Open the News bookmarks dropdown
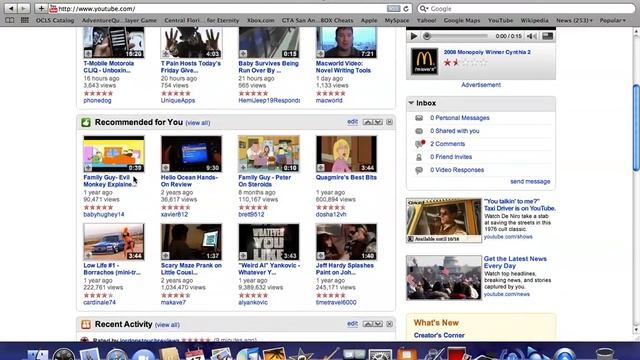Image resolution: width=640 pixels, height=360 pixels. [x=574, y=20]
